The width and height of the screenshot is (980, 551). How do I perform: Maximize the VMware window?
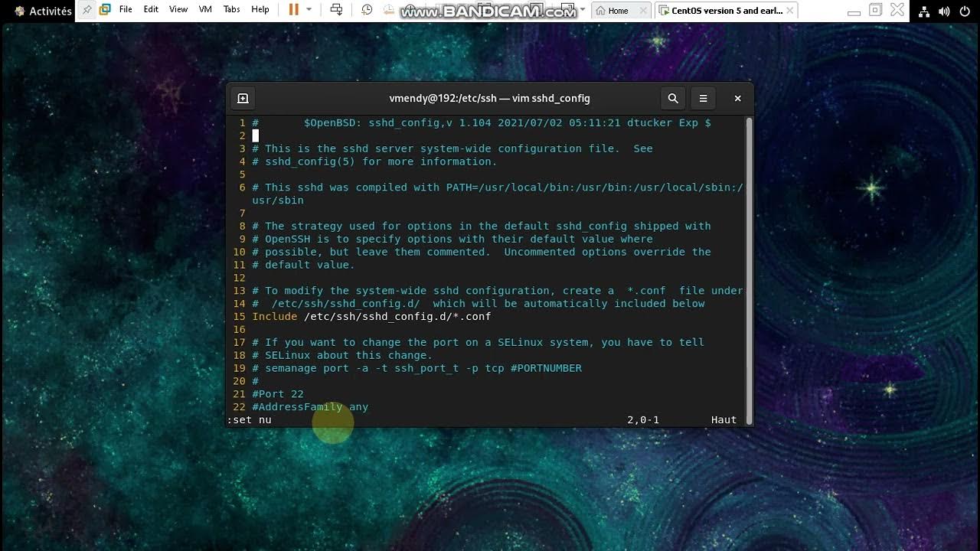[876, 10]
